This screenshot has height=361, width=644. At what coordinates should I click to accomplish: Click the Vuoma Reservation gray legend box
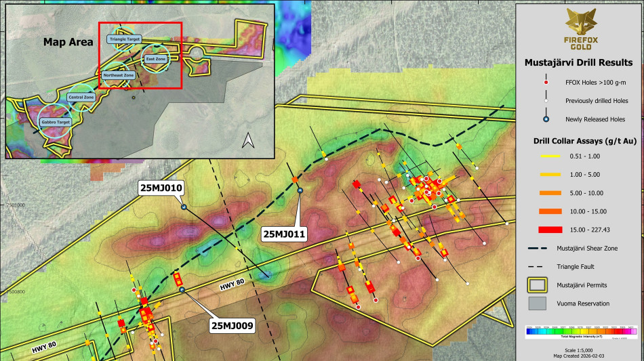tap(539, 303)
